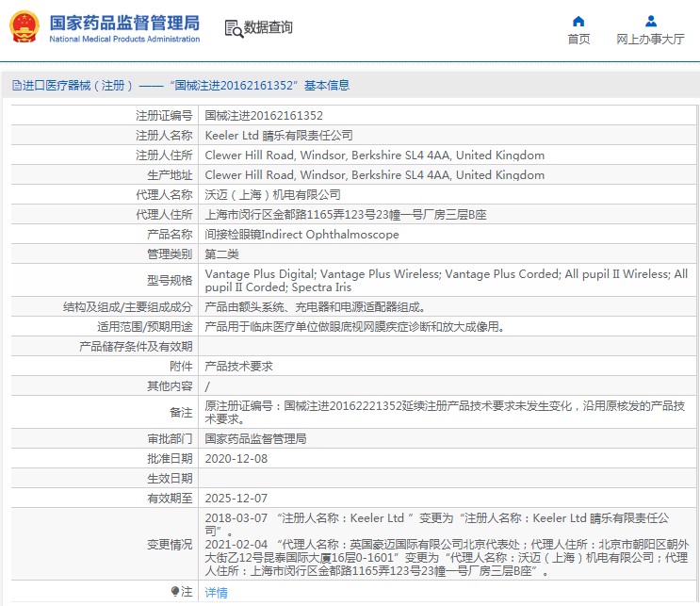Click the document icon before 进口医疗器械
700x606 pixels.
[16, 86]
